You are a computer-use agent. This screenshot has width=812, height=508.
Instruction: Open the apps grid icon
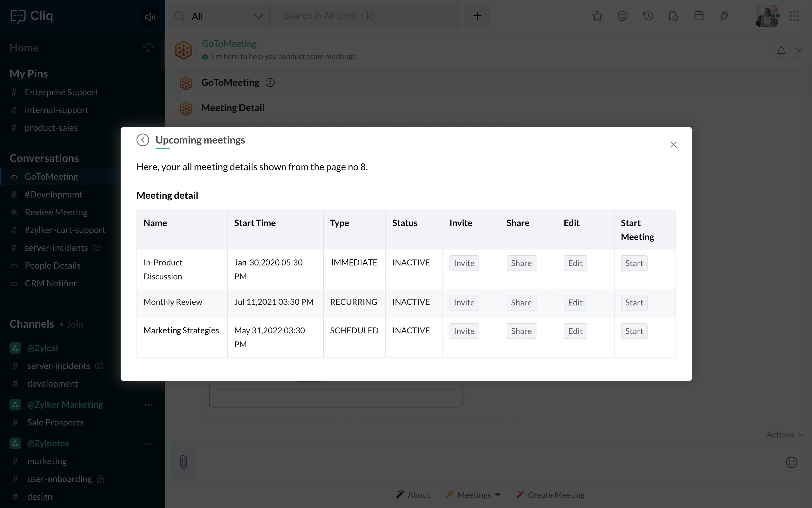point(794,16)
